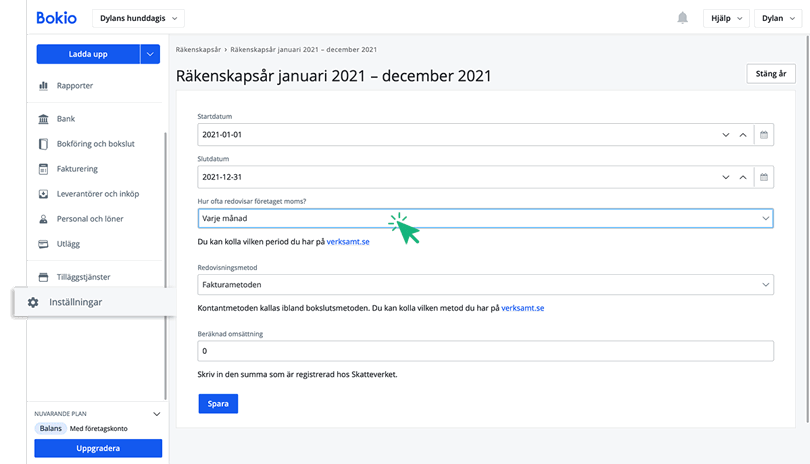810x464 pixels.
Task: Open the Dylans hunddagis company dropdown
Action: (138, 18)
